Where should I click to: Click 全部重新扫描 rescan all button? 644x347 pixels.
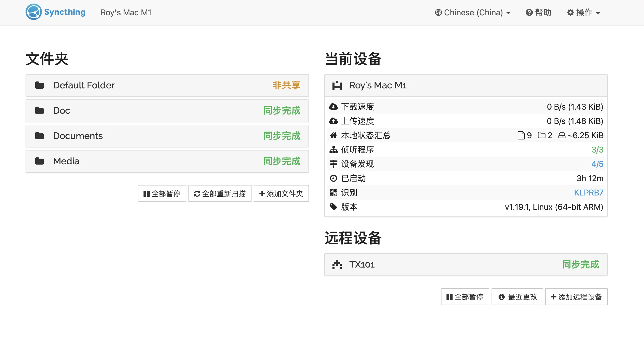[220, 193]
